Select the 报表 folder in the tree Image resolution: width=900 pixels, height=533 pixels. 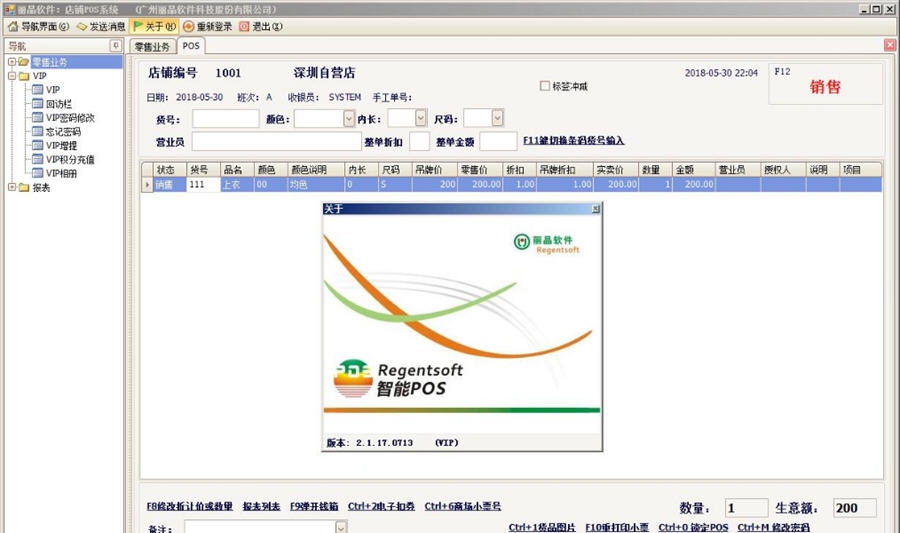pyautogui.click(x=41, y=188)
